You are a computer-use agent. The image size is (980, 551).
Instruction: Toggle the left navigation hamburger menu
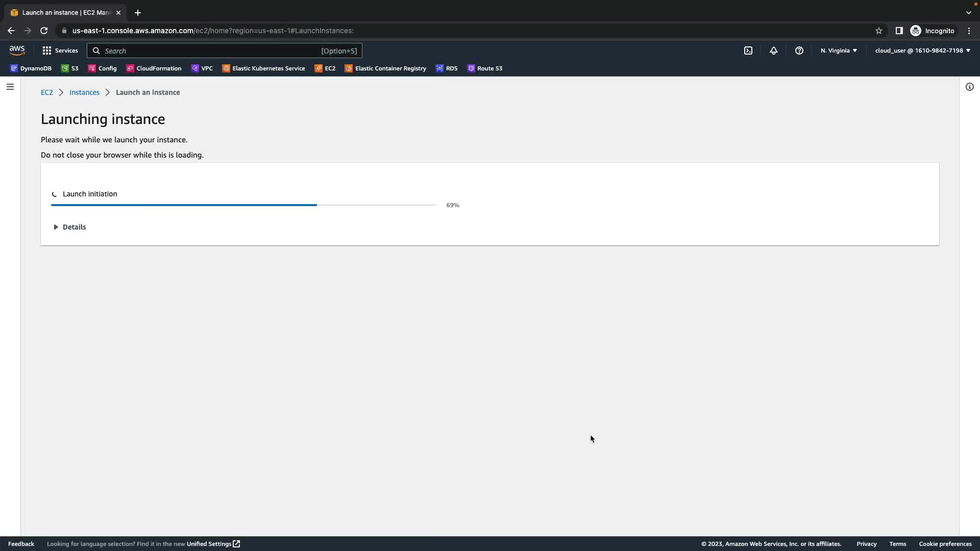10,87
